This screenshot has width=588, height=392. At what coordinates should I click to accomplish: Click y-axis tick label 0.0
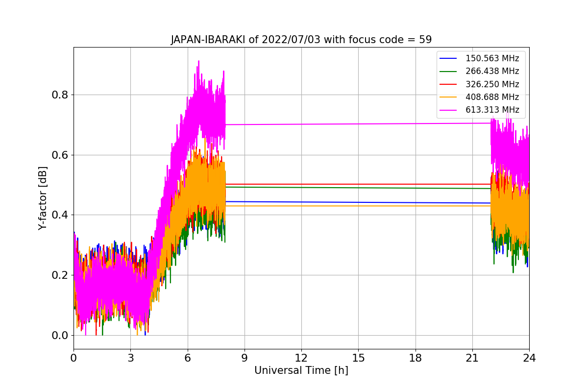[x=60, y=336]
